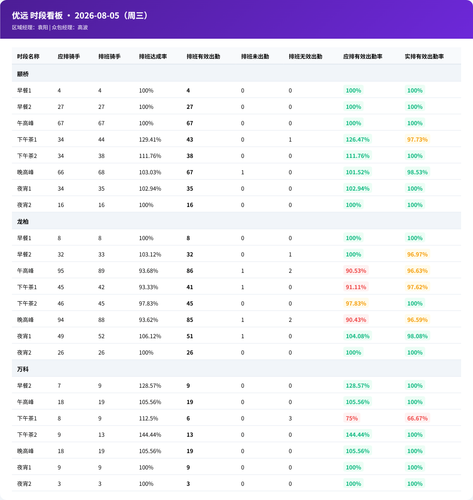Screen dimensions: 473x500
Task: Click the 区域经理 subtitle line in header
Action: (50, 28)
